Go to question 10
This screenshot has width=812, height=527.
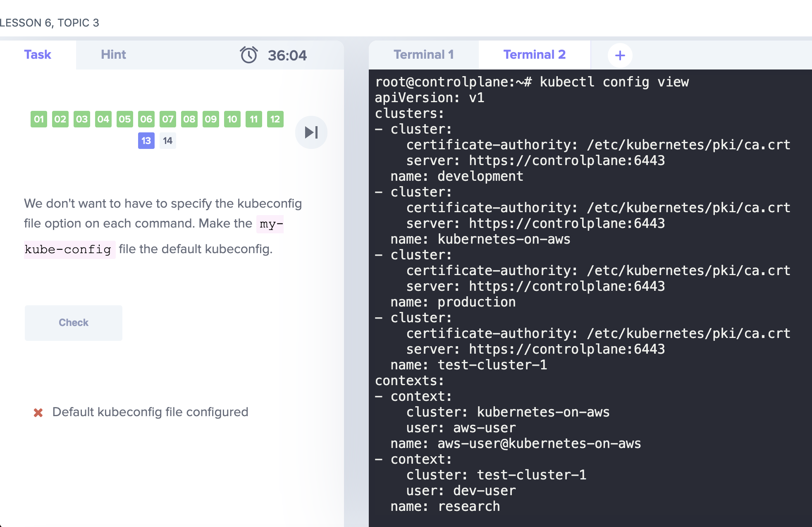(x=232, y=119)
